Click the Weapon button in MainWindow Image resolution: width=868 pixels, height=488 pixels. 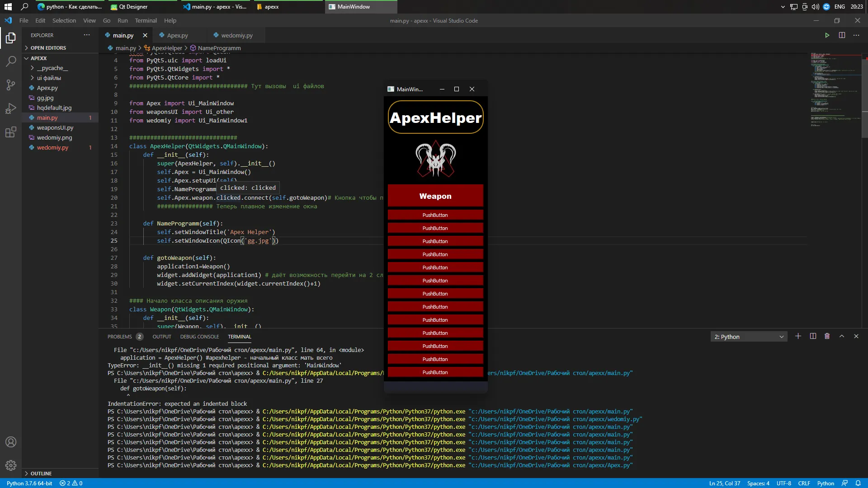pos(435,196)
